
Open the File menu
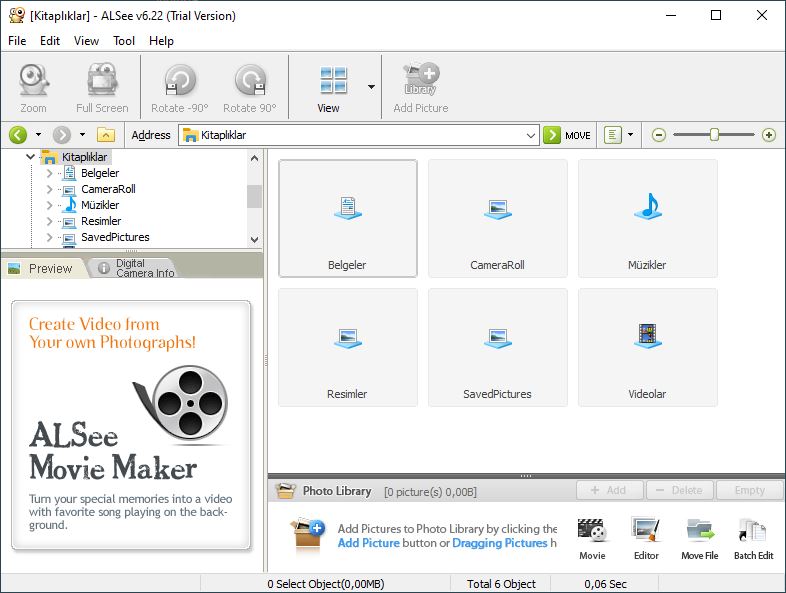pos(17,41)
